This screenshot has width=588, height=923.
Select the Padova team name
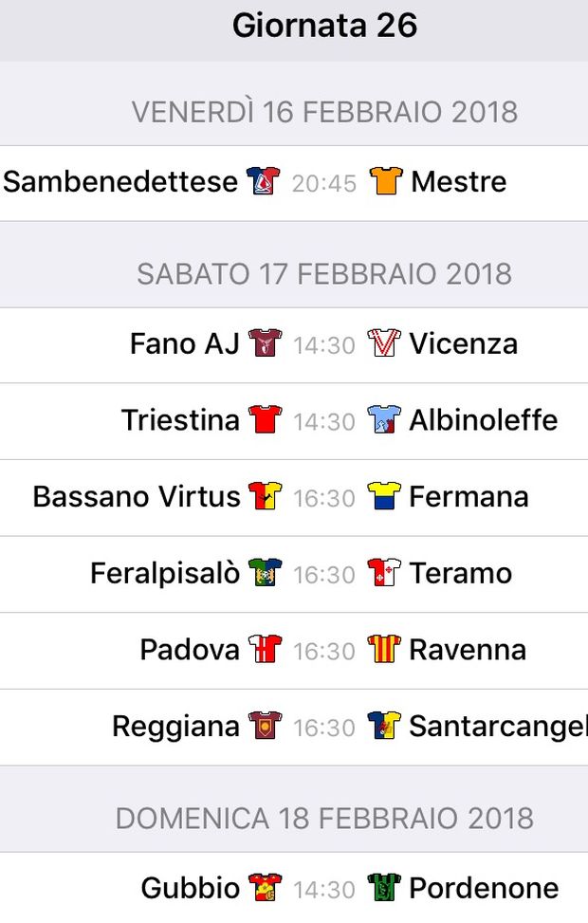tap(190, 650)
